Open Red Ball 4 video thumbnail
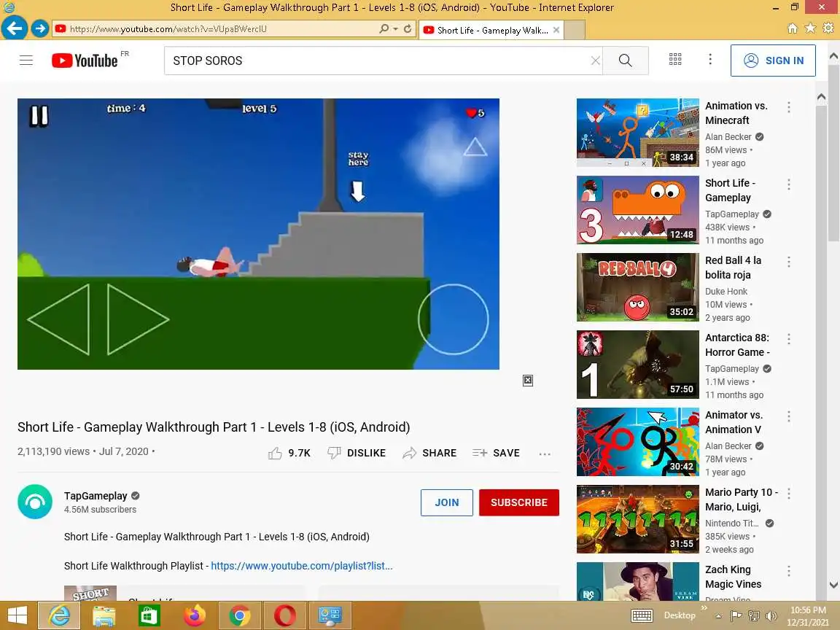The height and width of the screenshot is (630, 840). (637, 287)
